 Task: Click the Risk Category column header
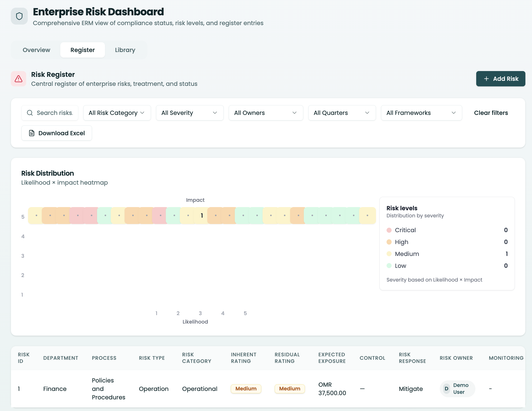coord(196,358)
